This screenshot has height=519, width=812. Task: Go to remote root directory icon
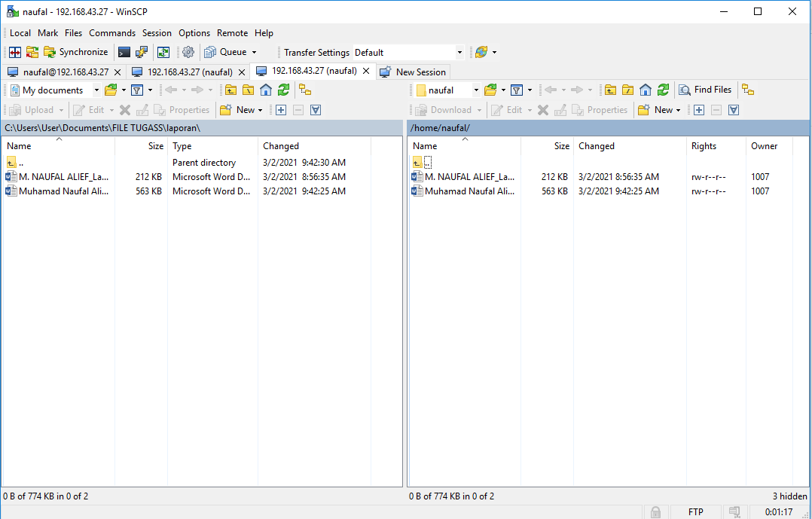pos(627,90)
